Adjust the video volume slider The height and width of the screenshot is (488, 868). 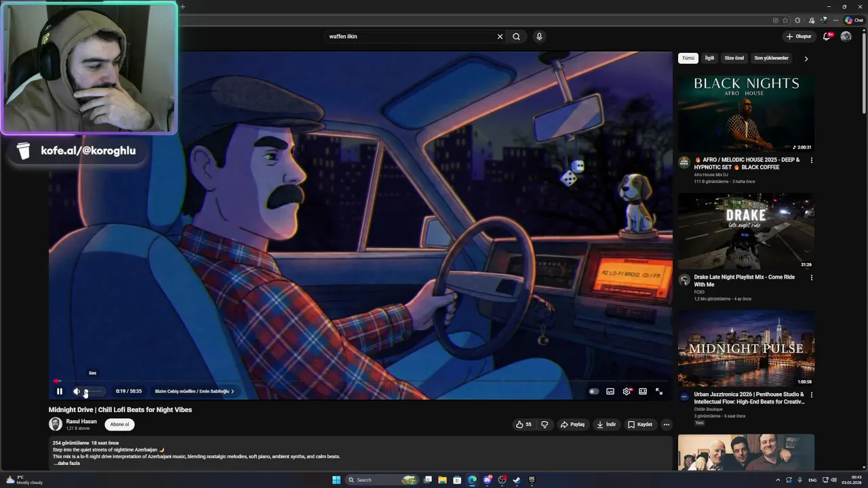click(x=94, y=391)
